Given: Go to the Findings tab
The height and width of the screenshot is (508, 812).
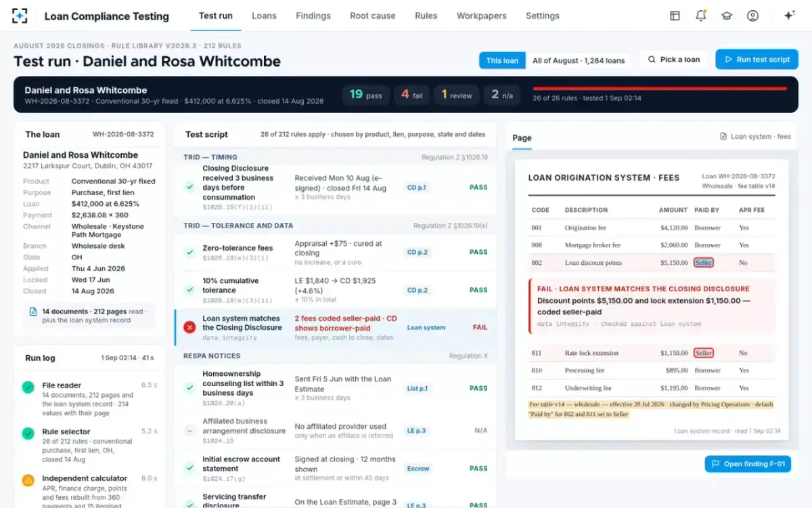Looking at the screenshot, I should pyautogui.click(x=313, y=16).
